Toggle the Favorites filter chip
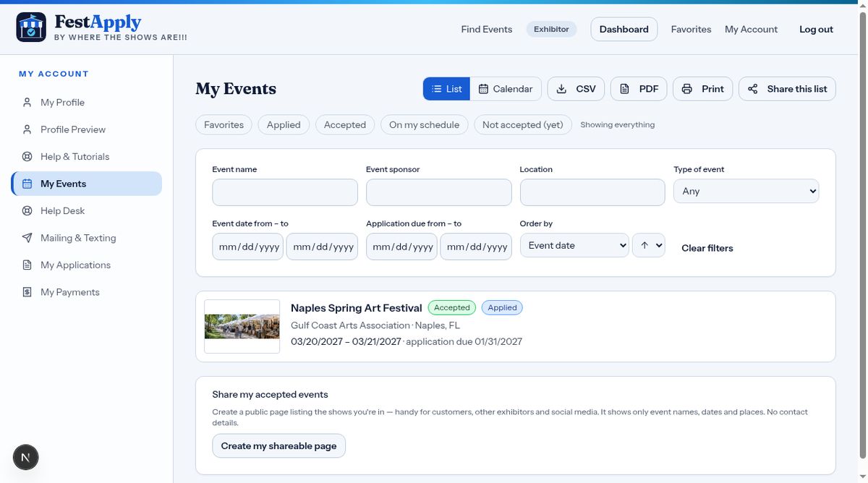This screenshot has height=483, width=868. pos(224,125)
